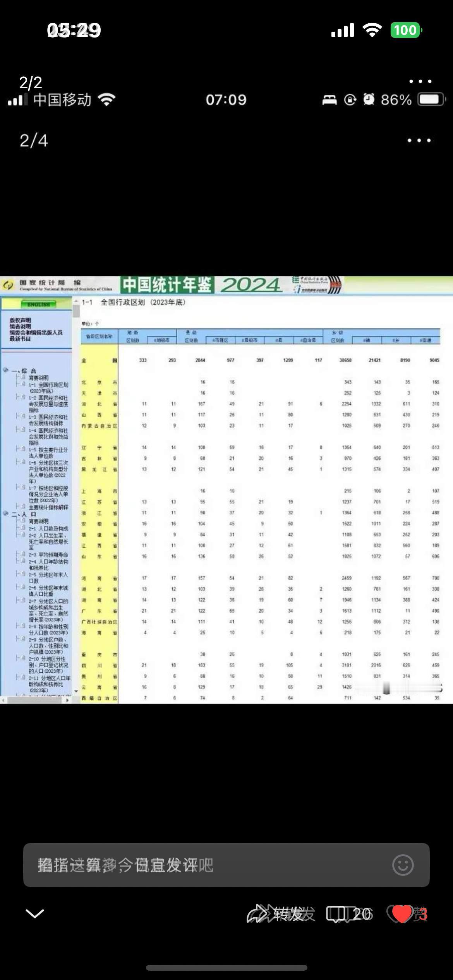
Task: Open 简要说明 under 二、人口
Action: tap(39, 521)
